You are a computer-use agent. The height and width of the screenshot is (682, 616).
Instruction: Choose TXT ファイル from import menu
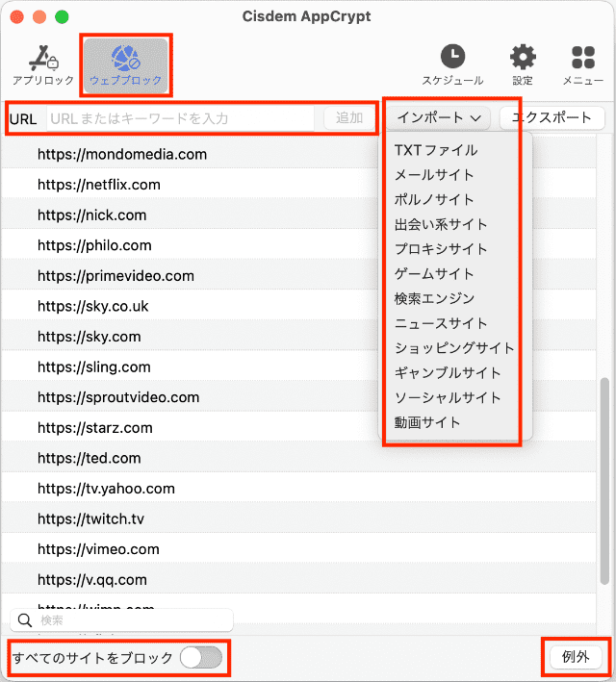[x=436, y=150]
